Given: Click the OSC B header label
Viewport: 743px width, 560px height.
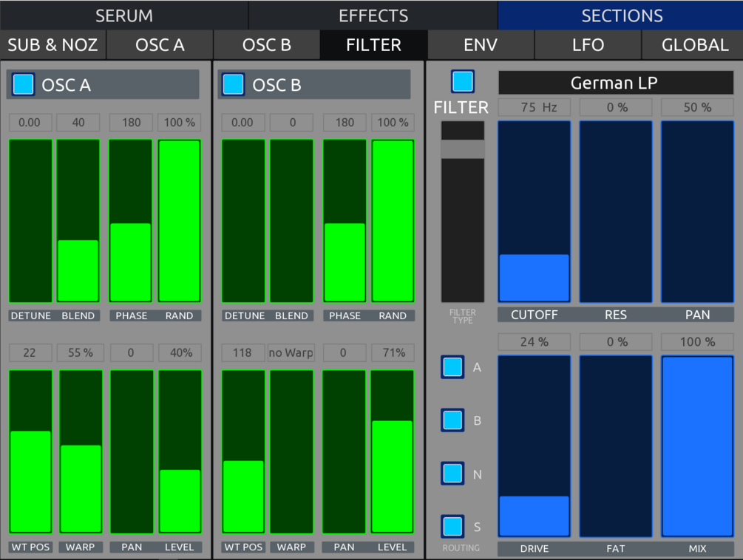Looking at the screenshot, I should coord(276,85).
